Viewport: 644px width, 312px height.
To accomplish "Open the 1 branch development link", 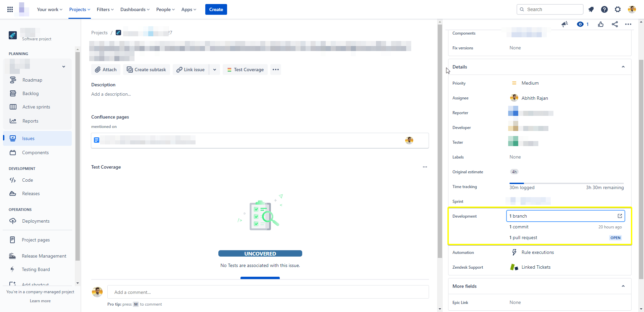I will 518,216.
